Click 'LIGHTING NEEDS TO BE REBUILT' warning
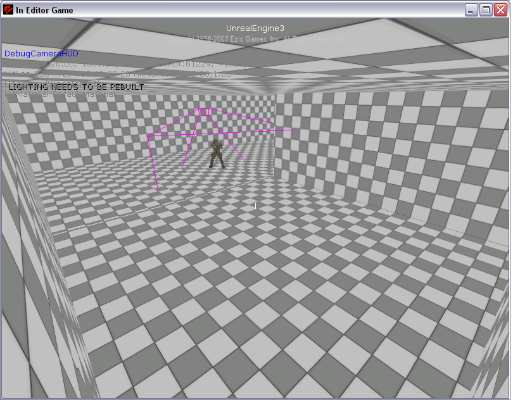 click(76, 87)
